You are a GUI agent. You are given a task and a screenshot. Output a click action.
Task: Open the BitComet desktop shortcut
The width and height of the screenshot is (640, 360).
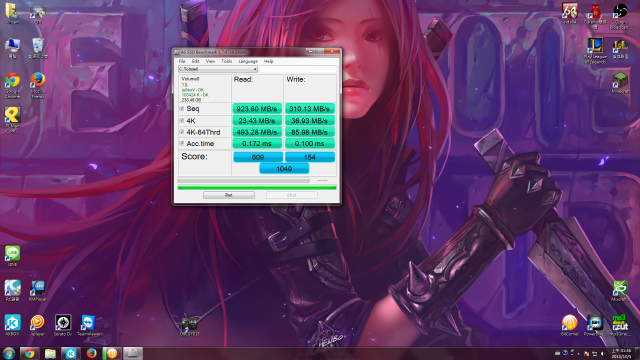(x=569, y=325)
